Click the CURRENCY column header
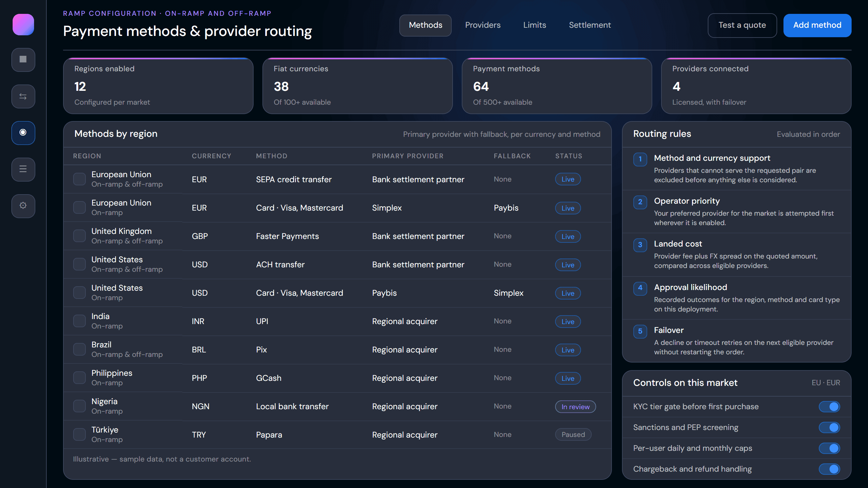This screenshot has width=868, height=488. click(211, 156)
